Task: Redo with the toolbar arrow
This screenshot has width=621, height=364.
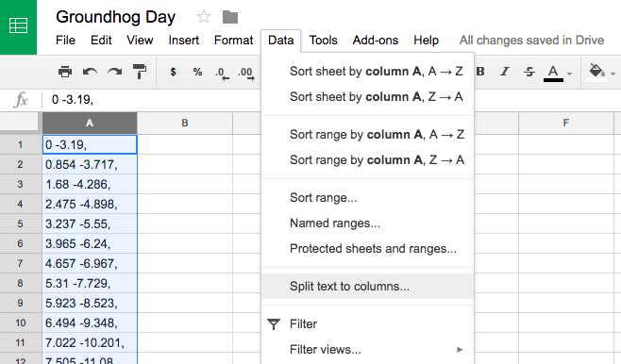Action: pyautogui.click(x=115, y=72)
